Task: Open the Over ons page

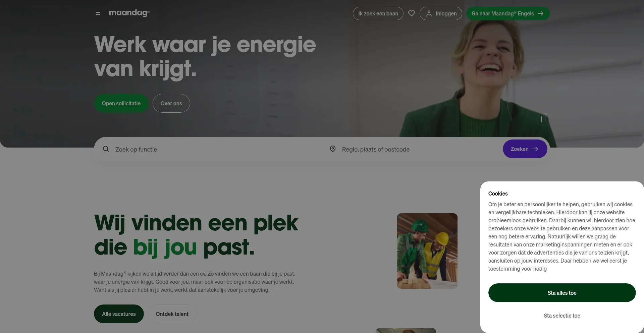Action: pos(171,103)
